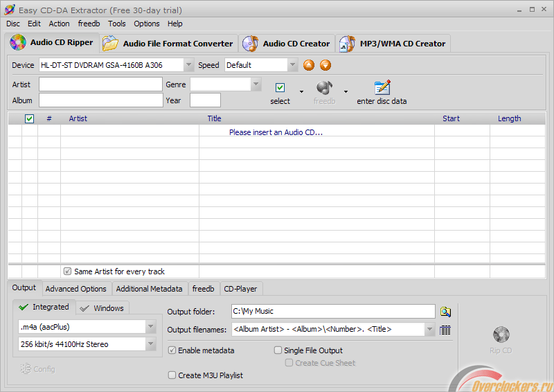Open the Speed dropdown list
Image resolution: width=554 pixels, height=392 pixels.
point(292,65)
